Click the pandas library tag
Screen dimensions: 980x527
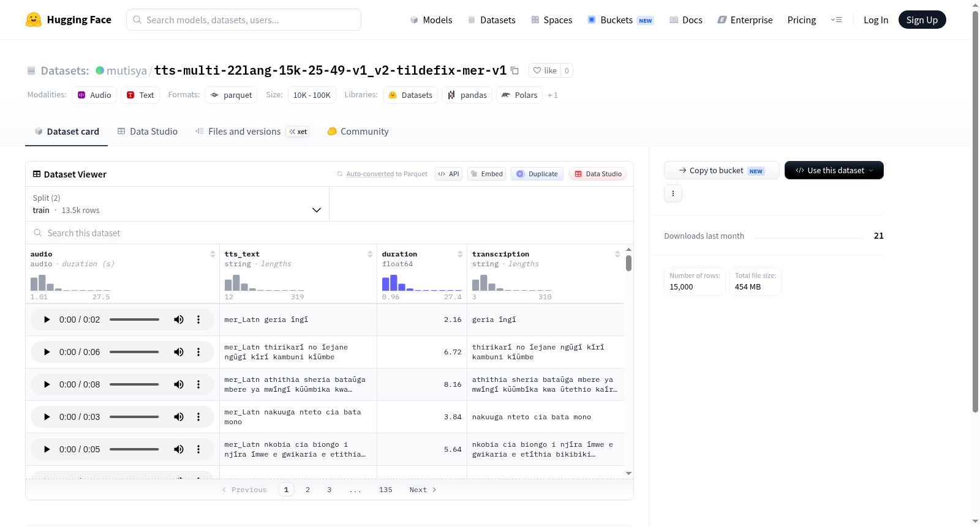[x=467, y=95]
